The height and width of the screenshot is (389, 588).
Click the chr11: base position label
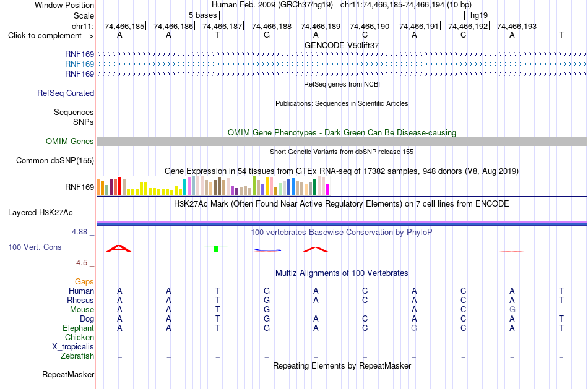(82, 26)
